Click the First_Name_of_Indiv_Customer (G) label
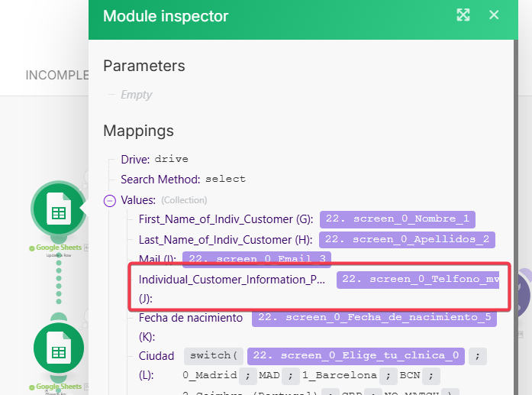This screenshot has width=532, height=395. coord(226,219)
